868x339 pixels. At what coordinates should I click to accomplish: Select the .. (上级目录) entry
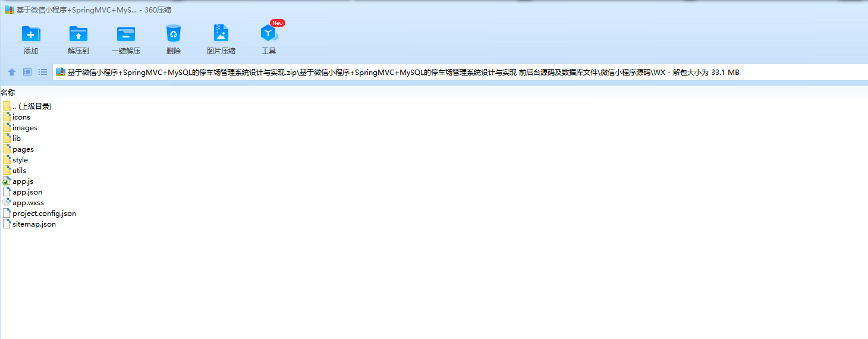tap(32, 106)
